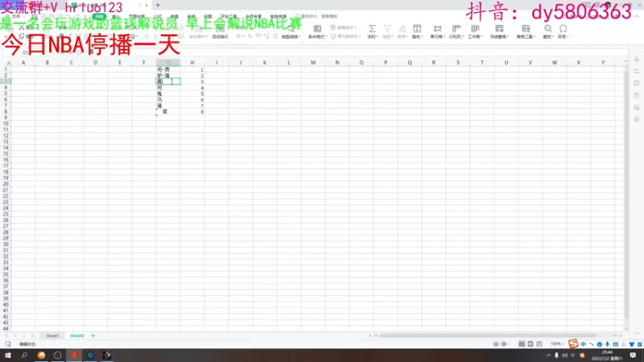This screenshot has height=362, width=644.
Task: Open the Developer Tools (开发工具) ribbon tab
Action: click(x=229, y=16)
